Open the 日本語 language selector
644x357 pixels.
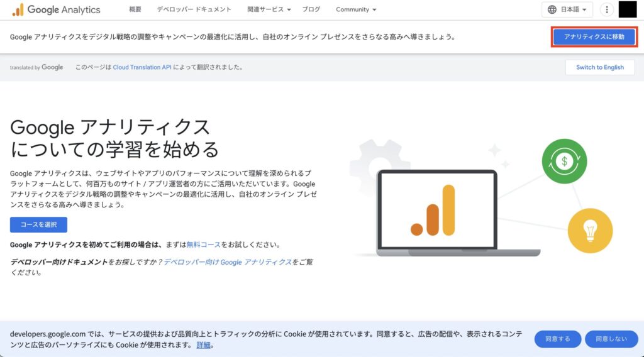[x=567, y=9]
